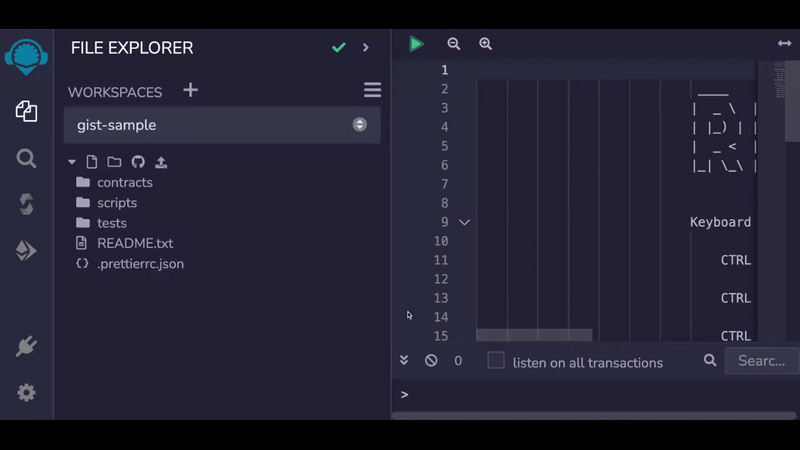Click the green run script button
Viewport: 800px width, 450px height.
click(x=416, y=44)
